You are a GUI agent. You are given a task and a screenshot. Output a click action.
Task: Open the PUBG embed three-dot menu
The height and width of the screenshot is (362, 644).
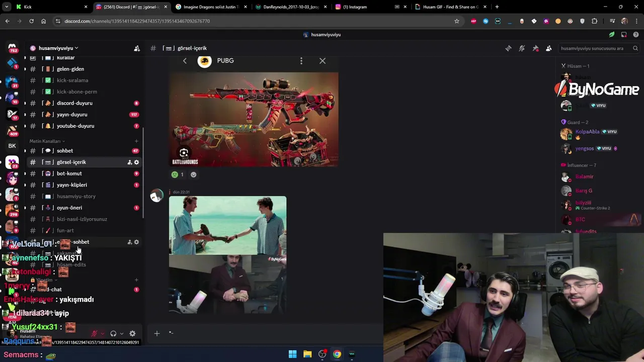(301, 61)
